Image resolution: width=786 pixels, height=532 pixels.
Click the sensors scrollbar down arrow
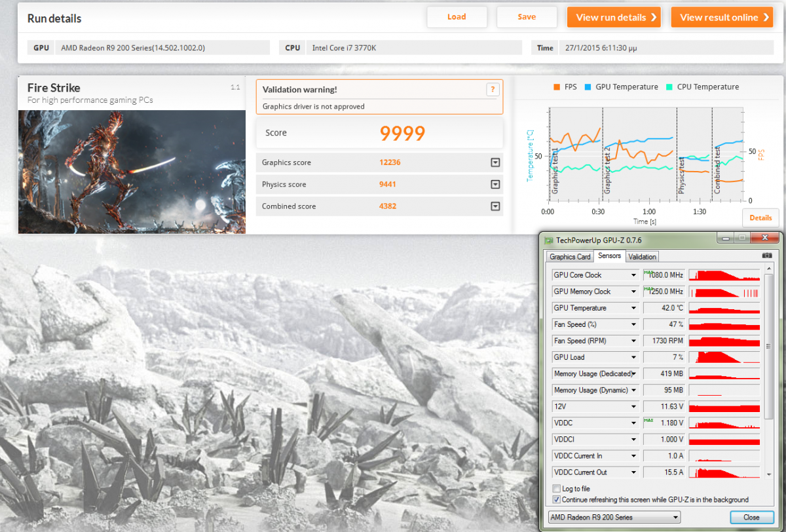[x=768, y=474]
